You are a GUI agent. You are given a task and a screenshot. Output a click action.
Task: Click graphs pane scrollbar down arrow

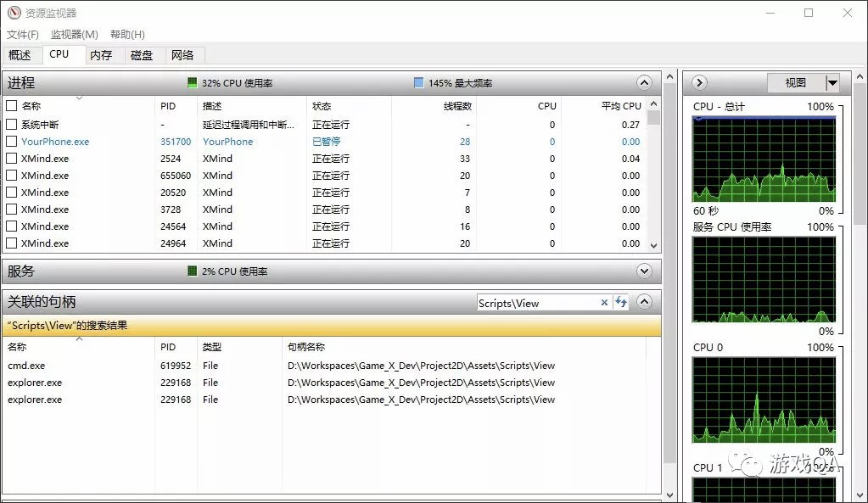[x=860, y=495]
